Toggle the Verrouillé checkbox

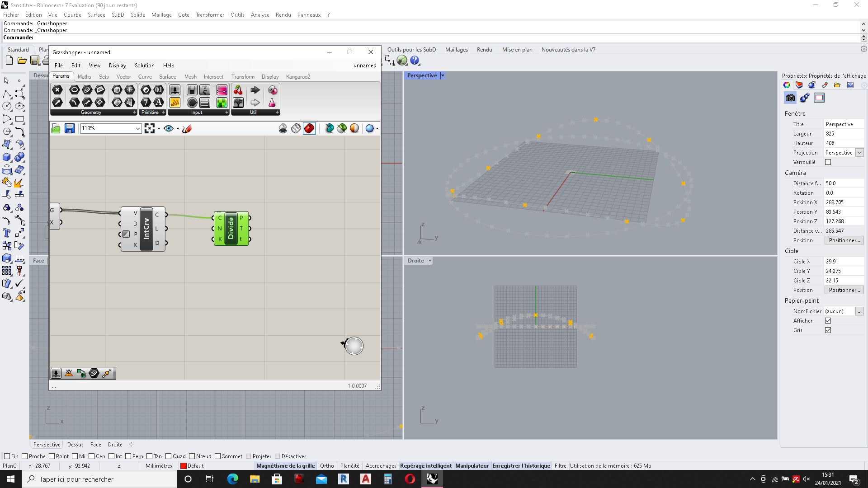pos(828,162)
